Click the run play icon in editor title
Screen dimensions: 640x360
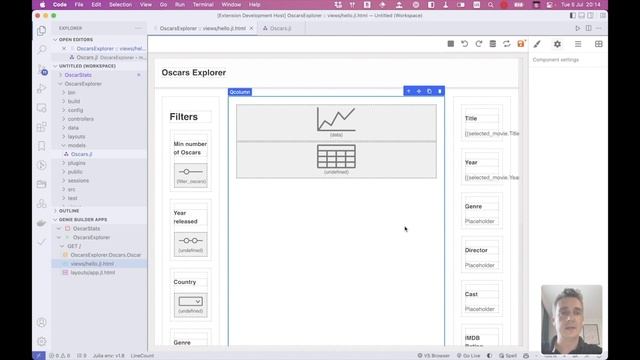coord(578,28)
